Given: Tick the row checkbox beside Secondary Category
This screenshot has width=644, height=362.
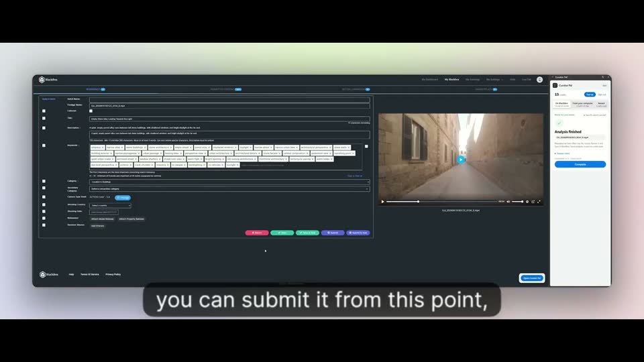Looking at the screenshot, I should pos(44,188).
